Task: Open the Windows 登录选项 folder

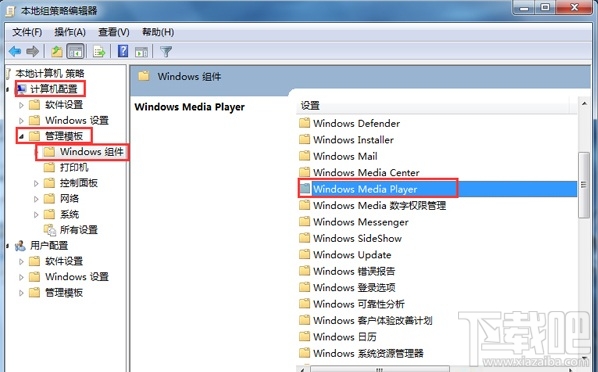Action: tap(354, 287)
